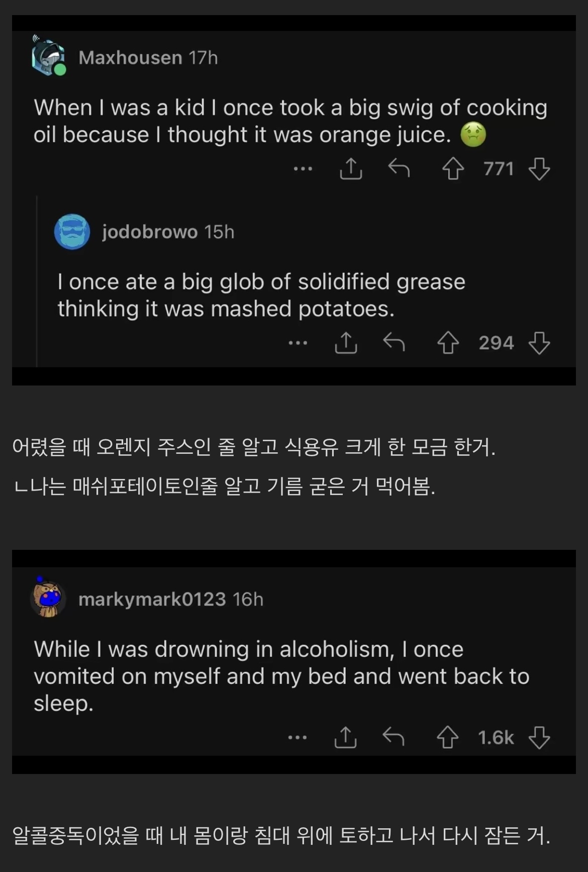Downvote Maxhousen's cooking oil comment
588x872 pixels.
tap(539, 169)
